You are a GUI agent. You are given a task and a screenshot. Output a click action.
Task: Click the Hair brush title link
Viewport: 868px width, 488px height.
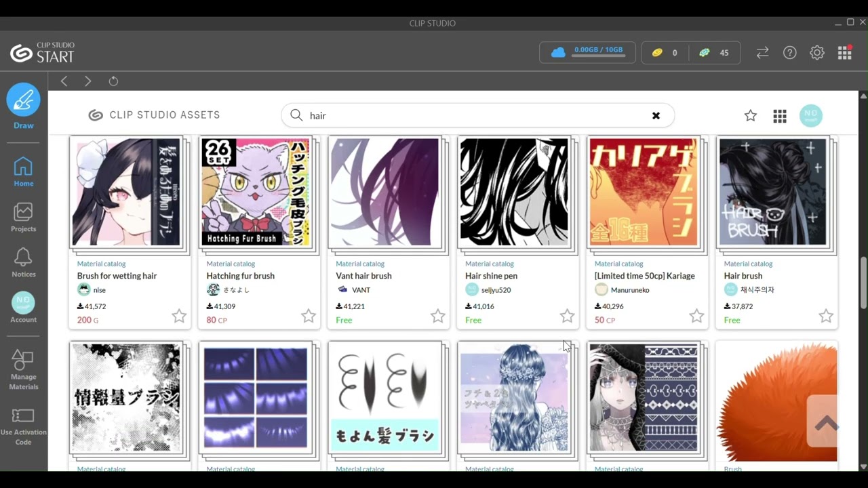click(743, 276)
